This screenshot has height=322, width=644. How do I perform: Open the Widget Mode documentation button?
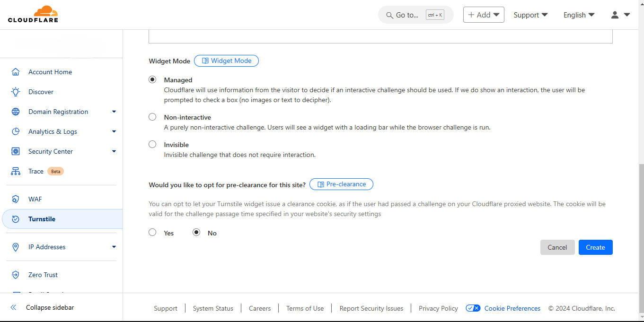[x=226, y=61]
